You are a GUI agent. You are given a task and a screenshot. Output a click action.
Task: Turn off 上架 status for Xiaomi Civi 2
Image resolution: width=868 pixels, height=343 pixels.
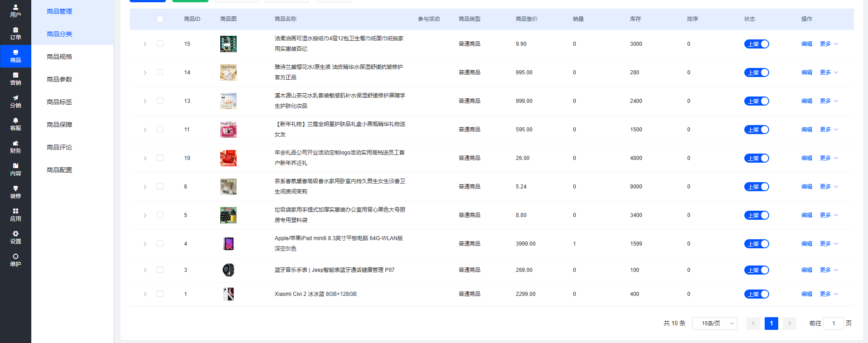point(756,294)
